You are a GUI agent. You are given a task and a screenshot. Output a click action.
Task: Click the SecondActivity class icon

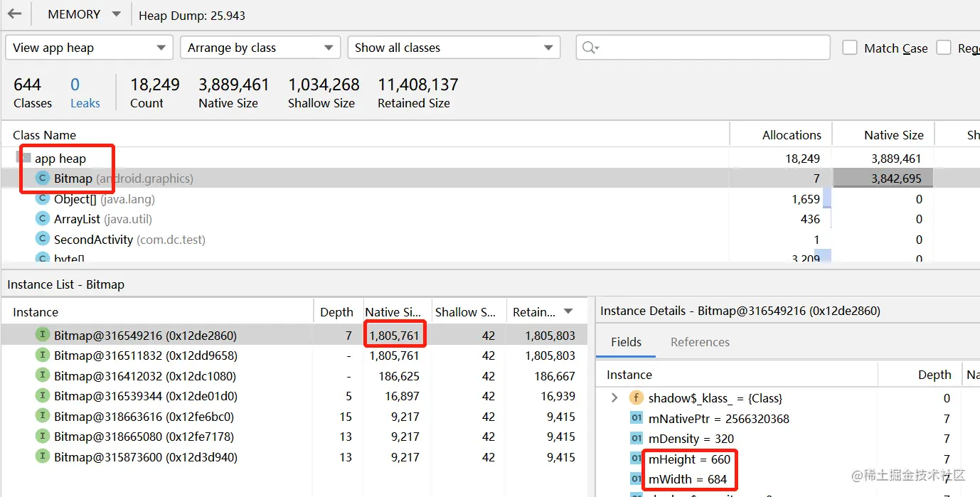click(x=42, y=240)
